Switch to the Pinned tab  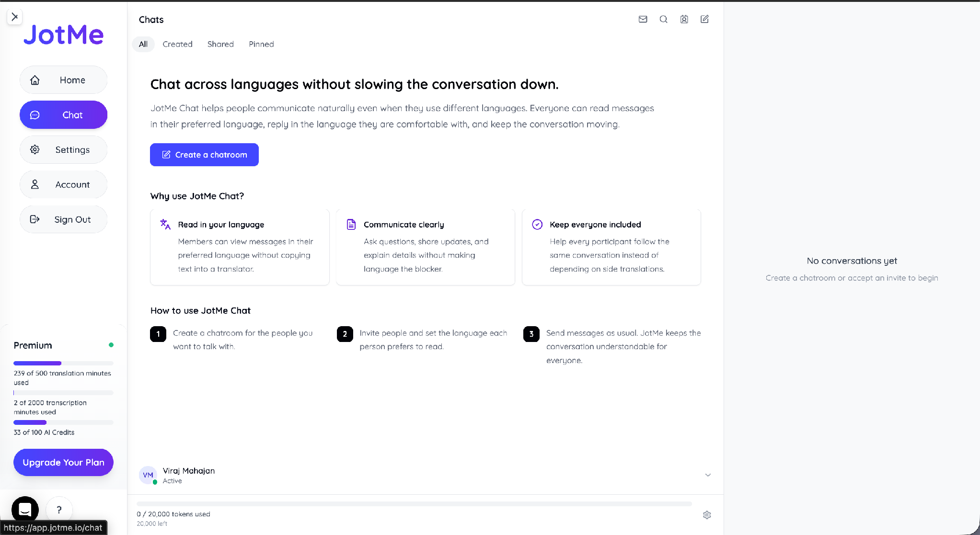pos(261,44)
